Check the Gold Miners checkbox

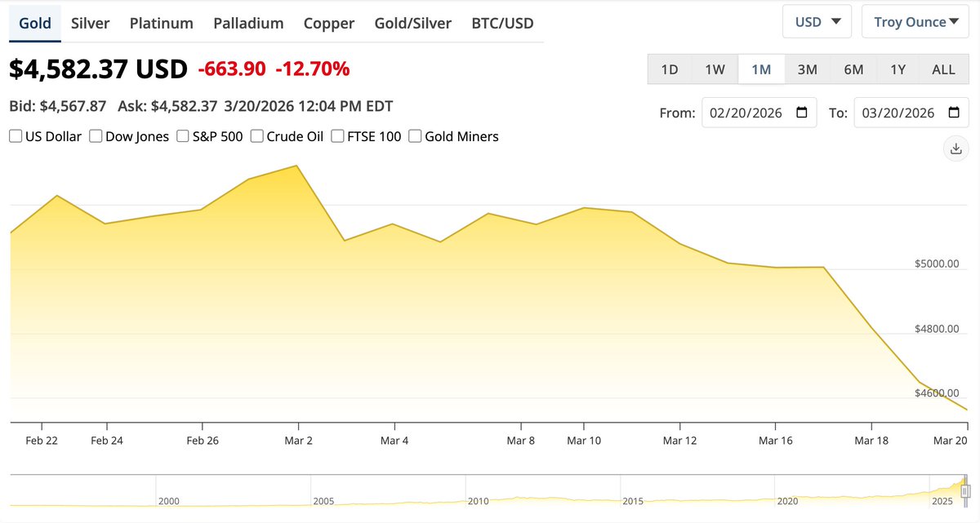415,136
